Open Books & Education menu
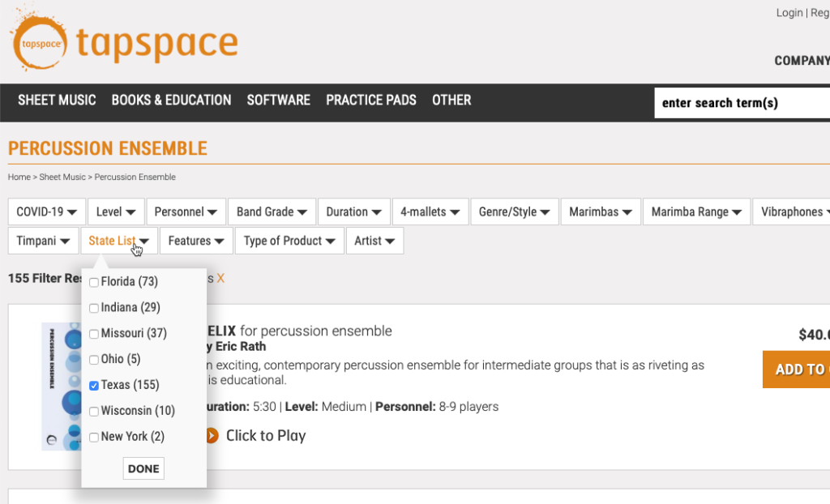The width and height of the screenshot is (830, 504). [x=172, y=100]
